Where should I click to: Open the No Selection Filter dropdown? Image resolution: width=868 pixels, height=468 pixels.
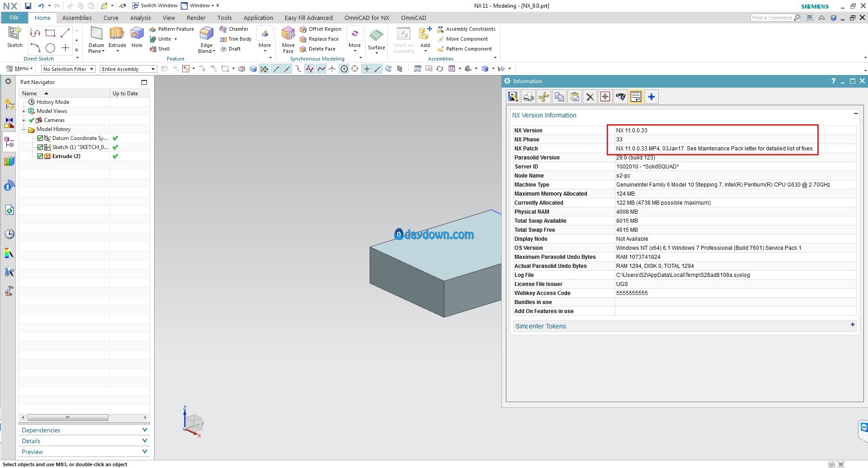tap(68, 69)
